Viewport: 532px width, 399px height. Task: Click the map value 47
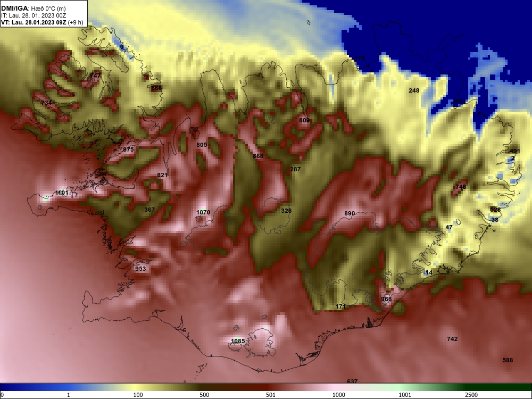(x=449, y=227)
